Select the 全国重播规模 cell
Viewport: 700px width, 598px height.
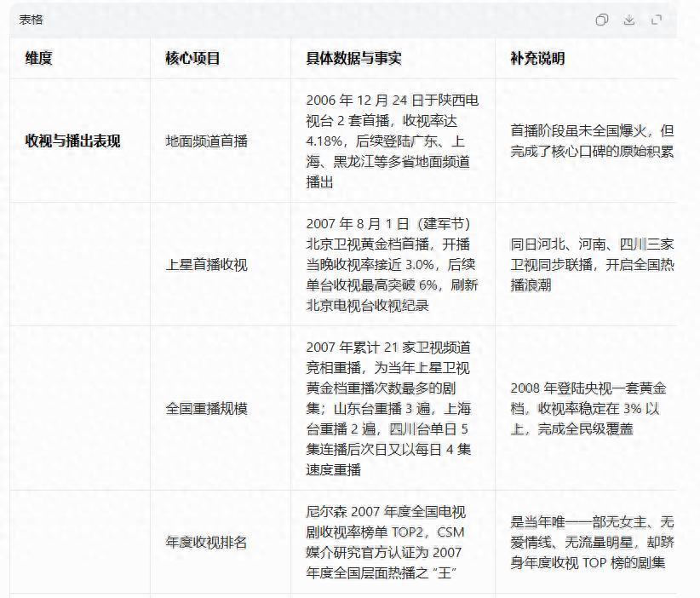(x=206, y=409)
